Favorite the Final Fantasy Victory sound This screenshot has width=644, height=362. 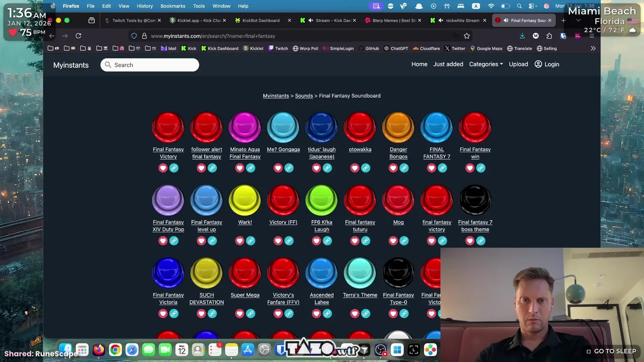pos(163,168)
